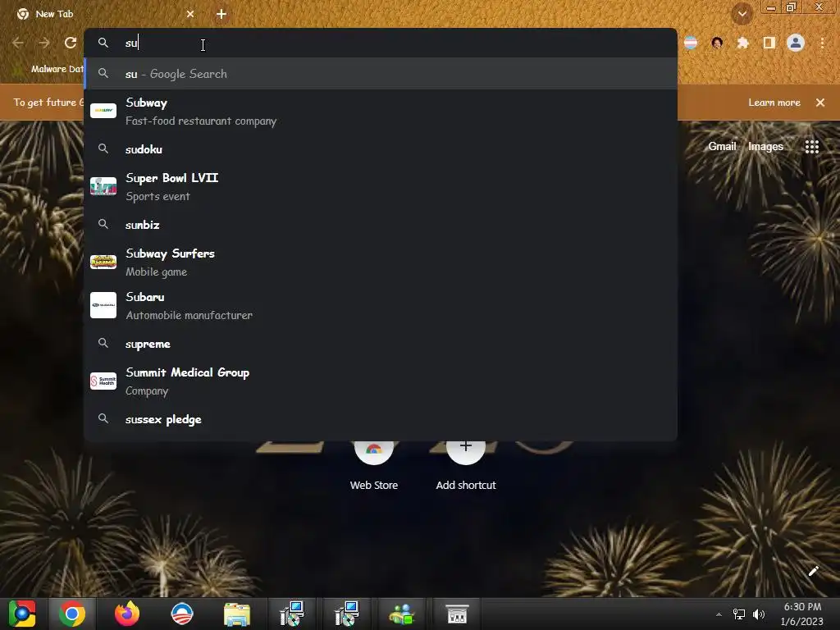Open Chrome three-dot menu

[x=822, y=43]
